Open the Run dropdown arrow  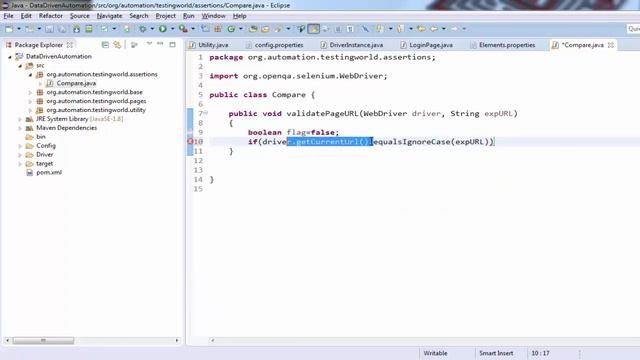[173, 29]
